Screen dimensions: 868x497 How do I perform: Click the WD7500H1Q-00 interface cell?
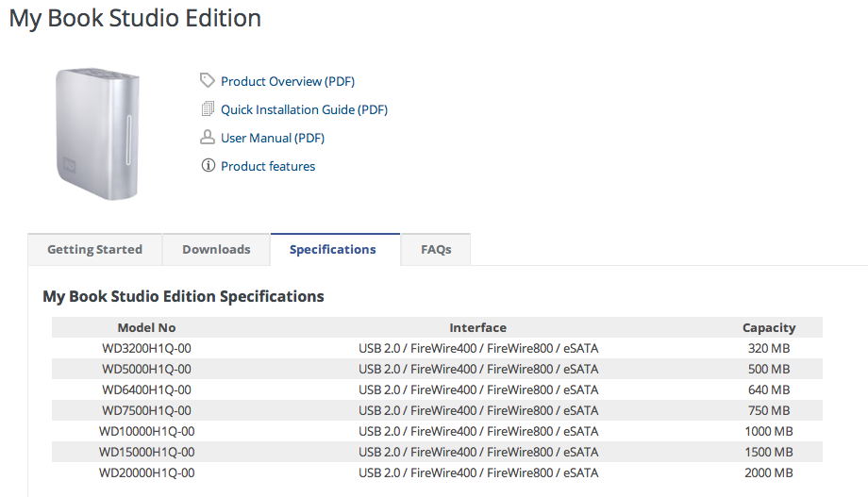point(477,411)
